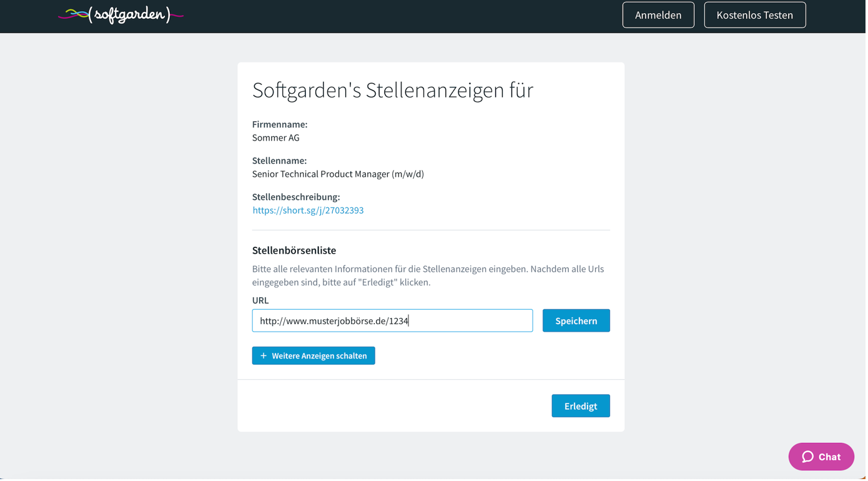The image size is (868, 481).
Task: Select the company name Sommer AG
Action: coord(276,138)
